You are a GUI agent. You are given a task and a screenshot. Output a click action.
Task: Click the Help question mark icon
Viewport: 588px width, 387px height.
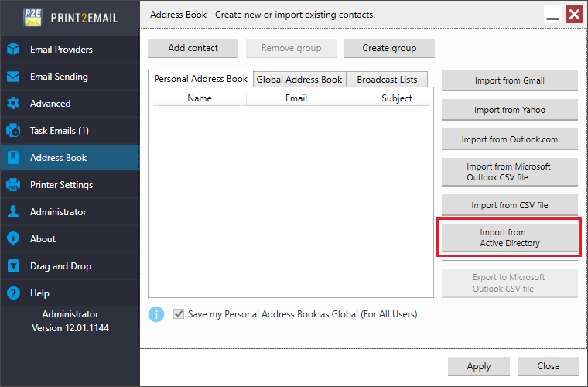[13, 293]
